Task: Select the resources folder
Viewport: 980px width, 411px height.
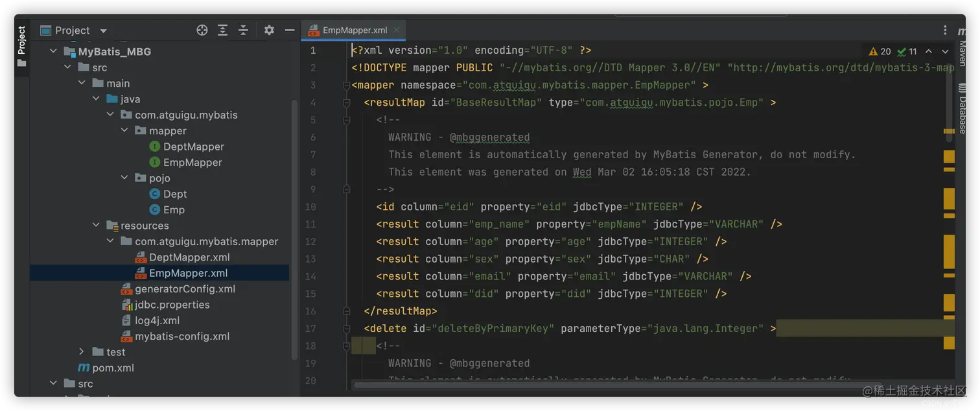Action: 145,226
